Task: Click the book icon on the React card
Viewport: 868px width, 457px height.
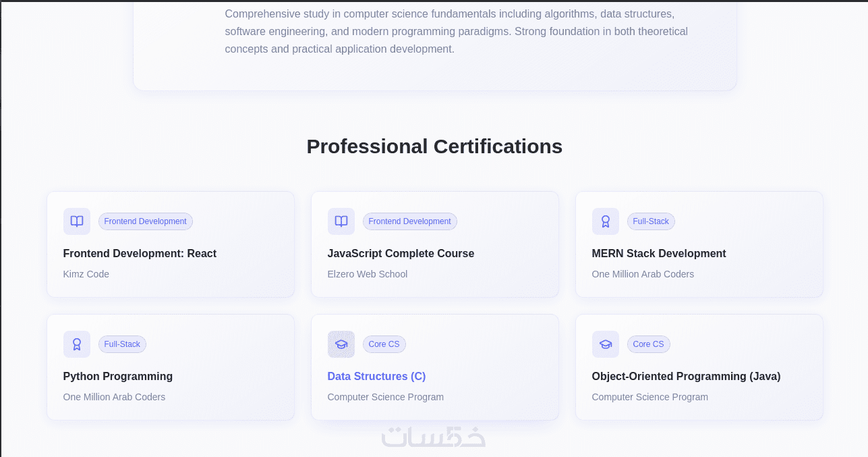Action: pos(77,221)
